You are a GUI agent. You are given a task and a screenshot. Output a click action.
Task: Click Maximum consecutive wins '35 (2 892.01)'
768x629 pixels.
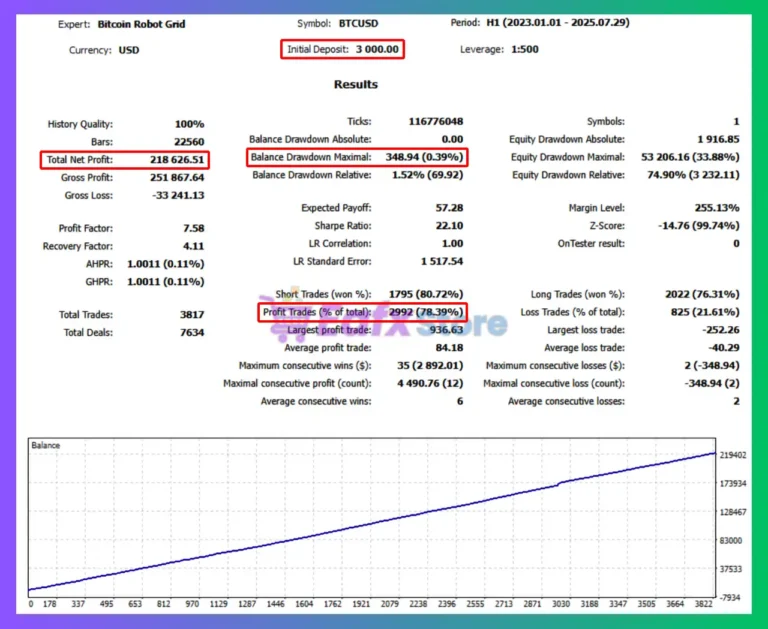coord(430,365)
